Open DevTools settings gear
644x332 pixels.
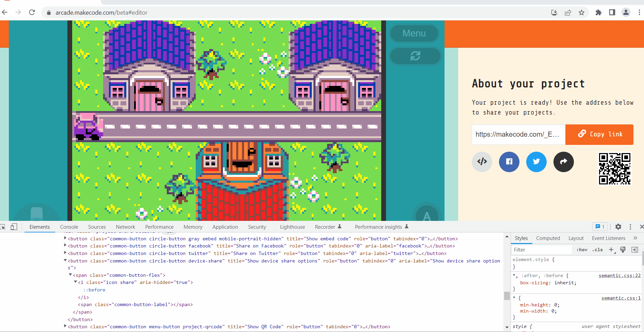tap(618, 227)
